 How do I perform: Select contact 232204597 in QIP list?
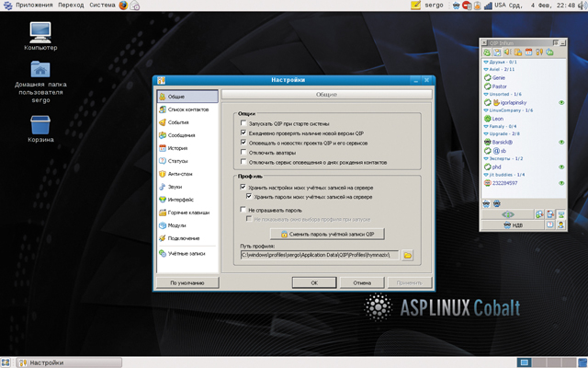click(x=504, y=183)
